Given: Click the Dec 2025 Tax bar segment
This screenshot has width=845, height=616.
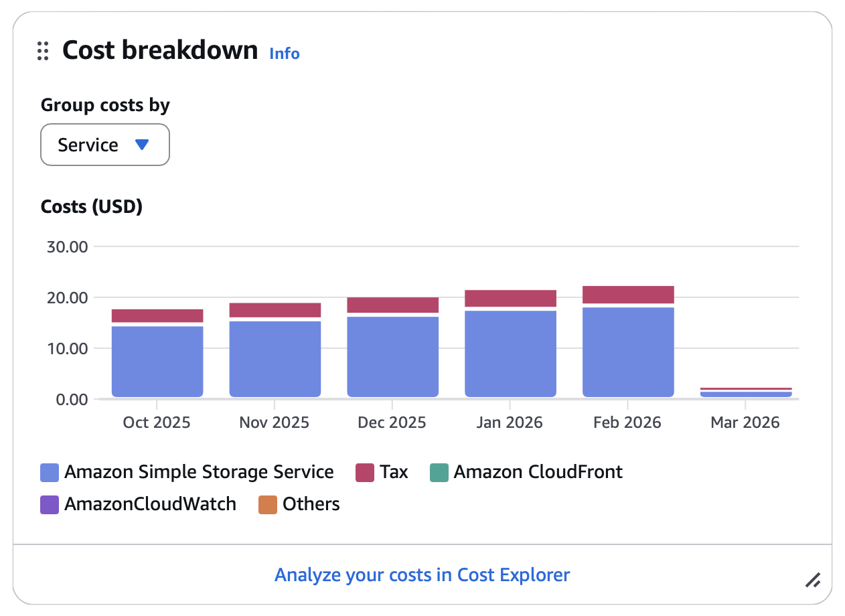Looking at the screenshot, I should pyautogui.click(x=393, y=305).
